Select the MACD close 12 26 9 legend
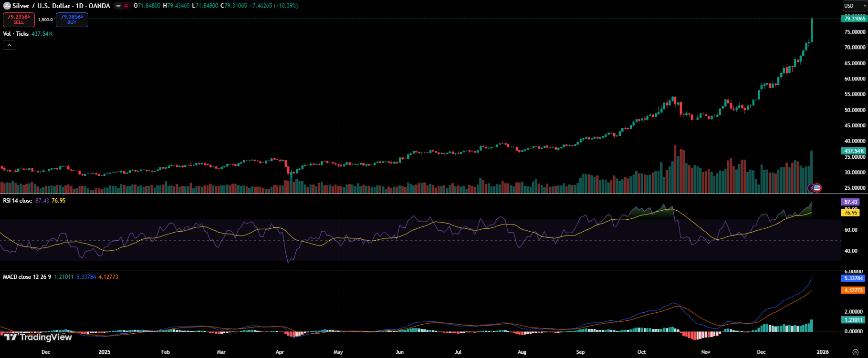Image resolution: width=868 pixels, height=358 pixels. tap(27, 277)
